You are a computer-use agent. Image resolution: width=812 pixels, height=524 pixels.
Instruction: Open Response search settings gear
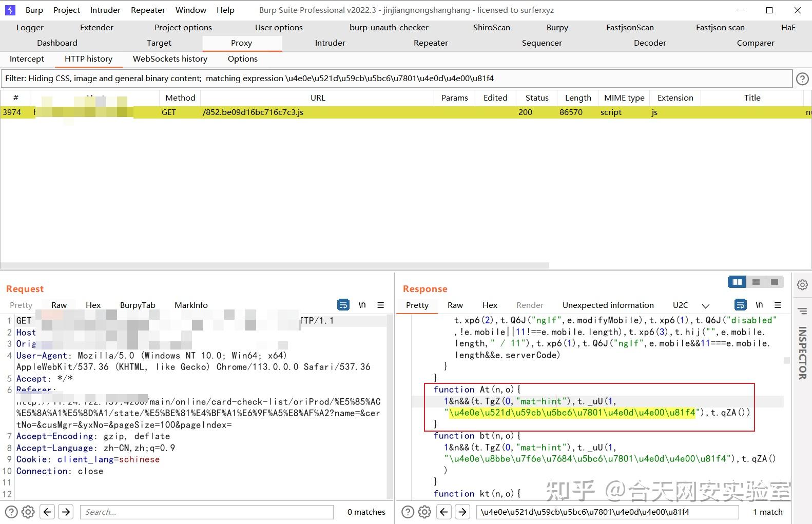pyautogui.click(x=424, y=512)
